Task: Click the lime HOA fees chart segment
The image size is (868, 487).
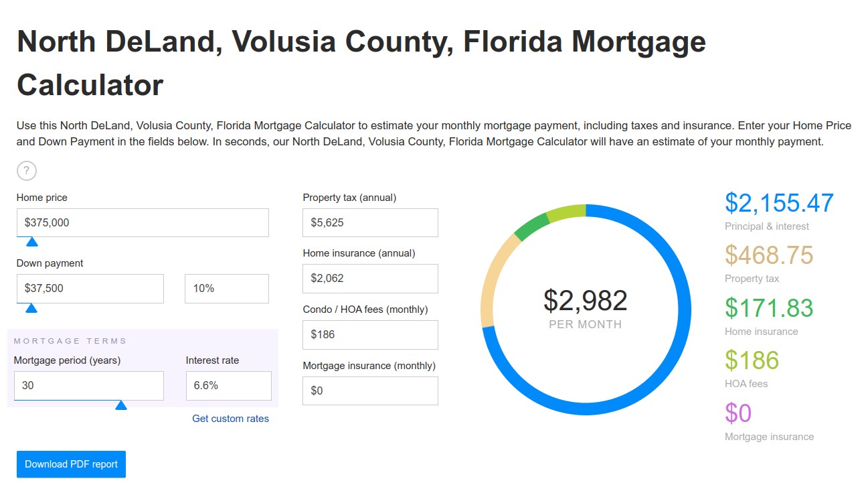Action: pos(566,212)
